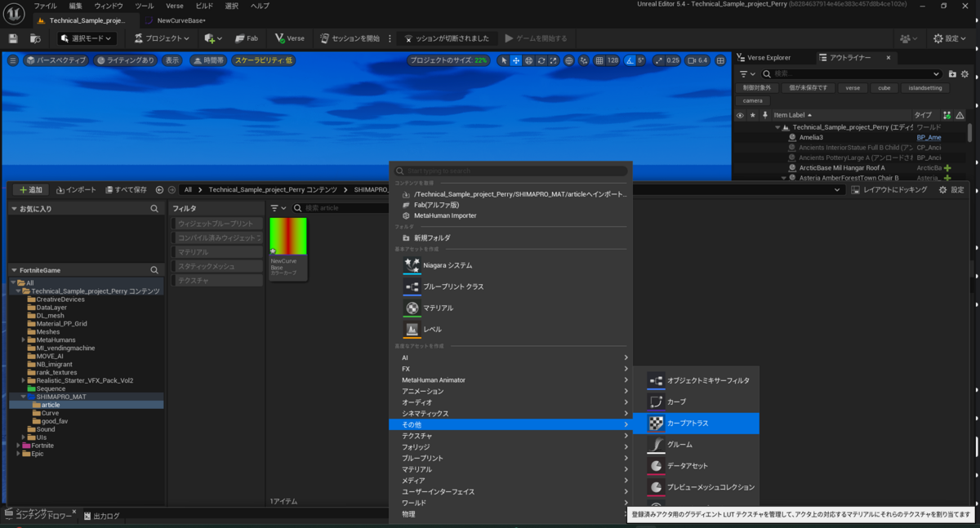Click the Fab toolbar button

tap(246, 38)
